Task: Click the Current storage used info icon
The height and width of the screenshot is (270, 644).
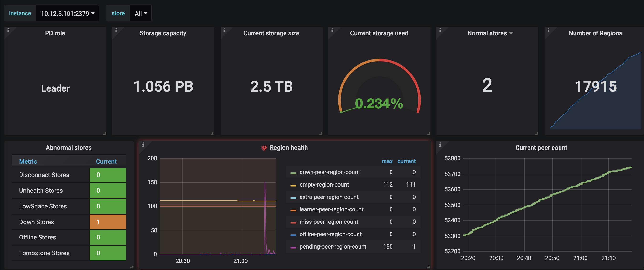Action: point(332,30)
